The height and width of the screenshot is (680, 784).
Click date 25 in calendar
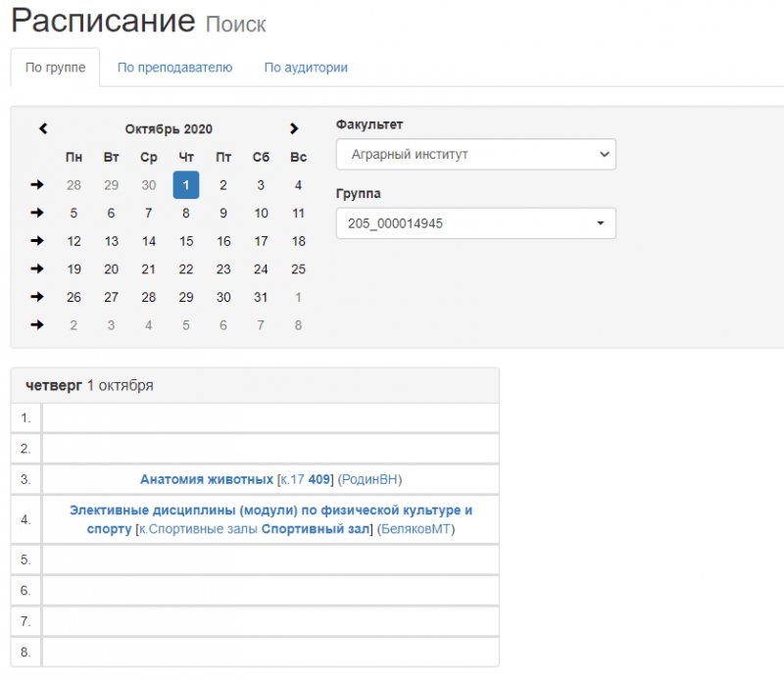coord(299,269)
